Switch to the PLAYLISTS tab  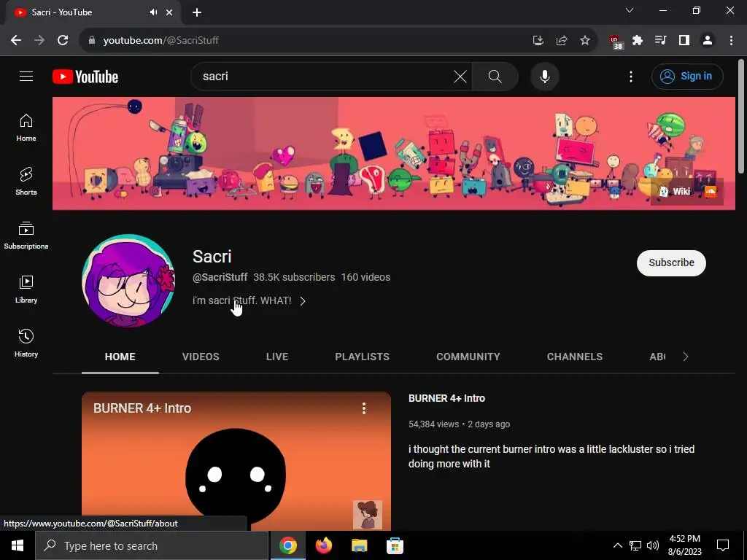[362, 357]
